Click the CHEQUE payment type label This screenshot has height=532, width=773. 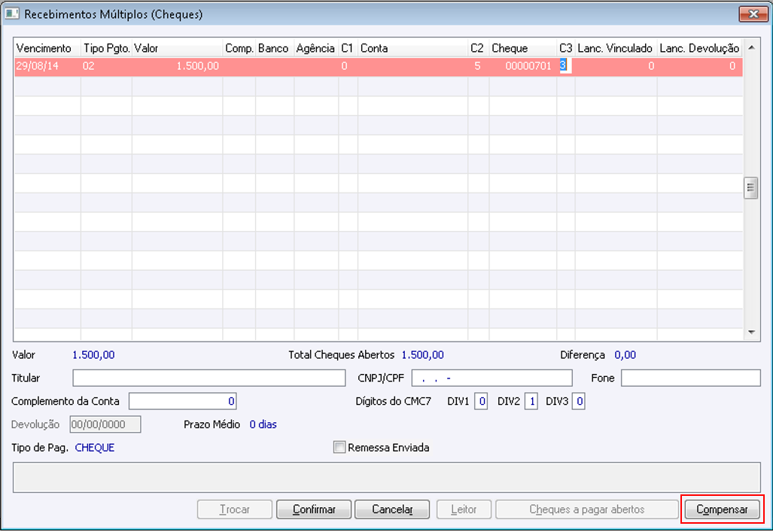click(95, 448)
